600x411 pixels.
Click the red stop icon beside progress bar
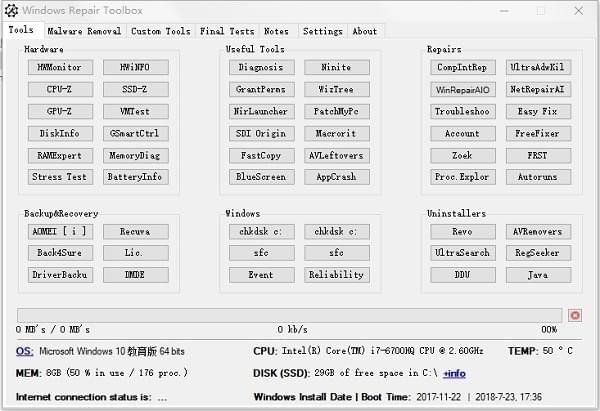[x=574, y=315]
